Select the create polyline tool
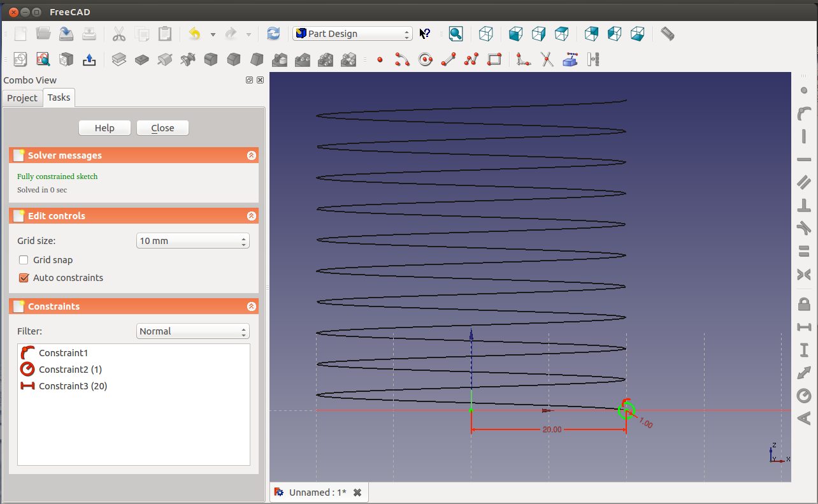Viewport: 818px width, 504px height. 471,60
